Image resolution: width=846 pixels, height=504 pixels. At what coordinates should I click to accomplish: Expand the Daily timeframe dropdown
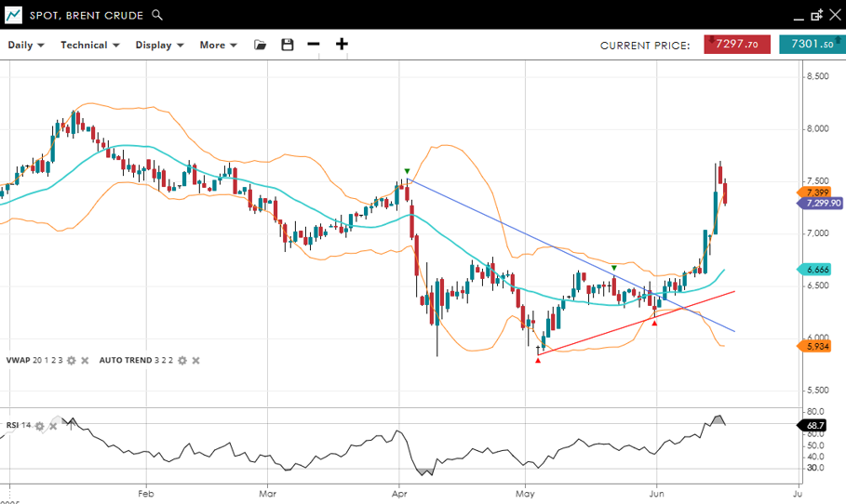(x=26, y=45)
